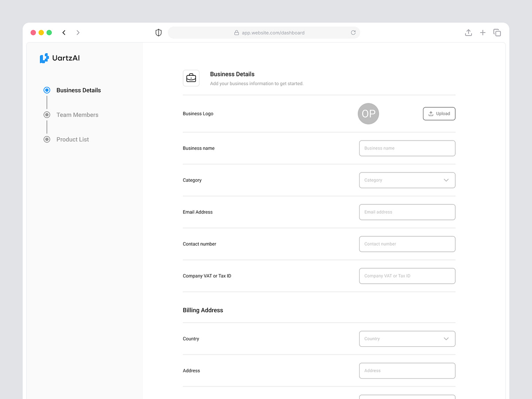The height and width of the screenshot is (399, 532).
Task: Click the Business name input field
Action: click(x=407, y=148)
